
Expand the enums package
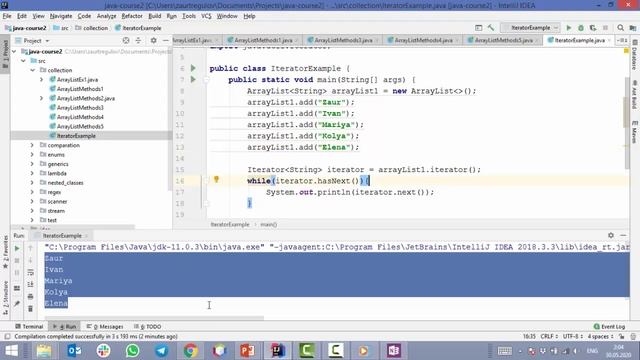click(x=32, y=155)
